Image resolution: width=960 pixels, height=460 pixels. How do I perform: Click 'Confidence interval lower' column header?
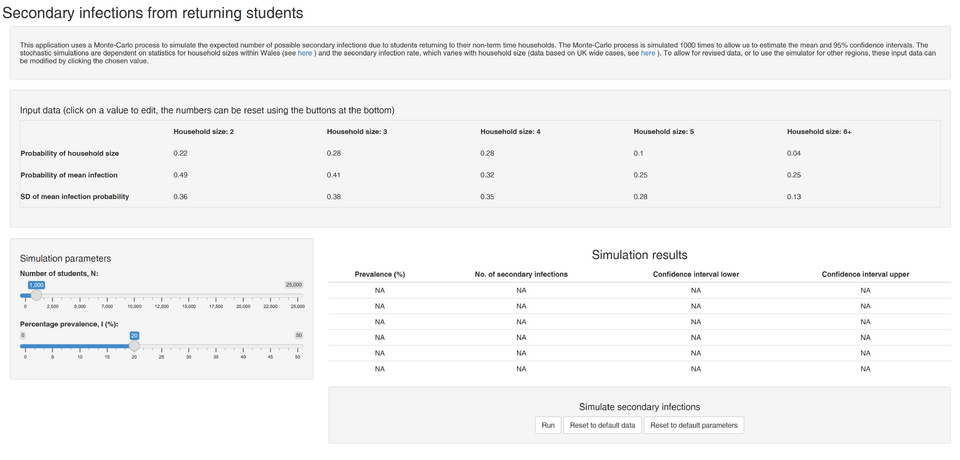pyautogui.click(x=696, y=274)
